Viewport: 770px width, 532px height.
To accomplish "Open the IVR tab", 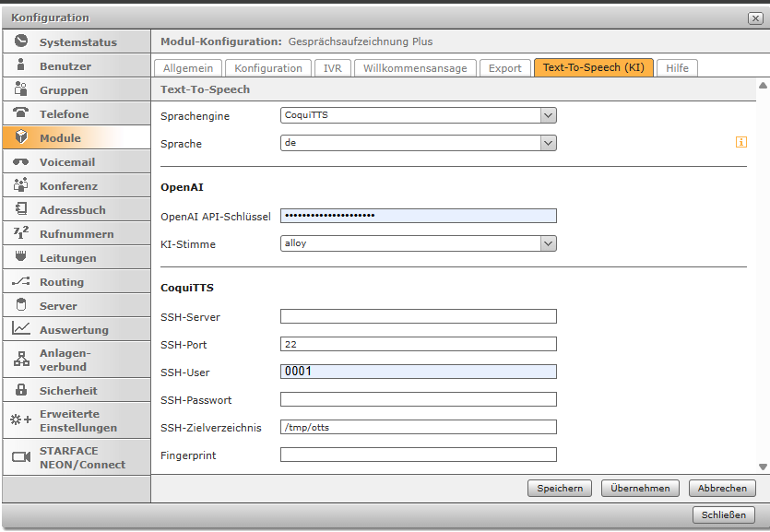I will [x=331, y=68].
